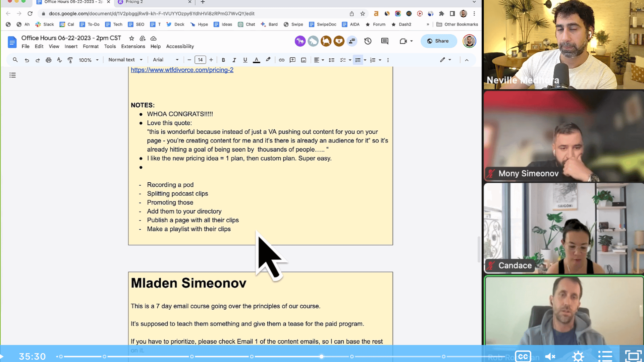Toggle the checklist
The width and height of the screenshot is (644, 362).
click(x=343, y=60)
